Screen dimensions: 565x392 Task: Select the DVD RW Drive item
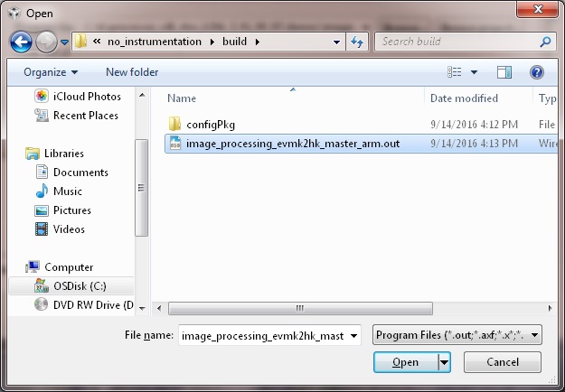click(x=83, y=304)
